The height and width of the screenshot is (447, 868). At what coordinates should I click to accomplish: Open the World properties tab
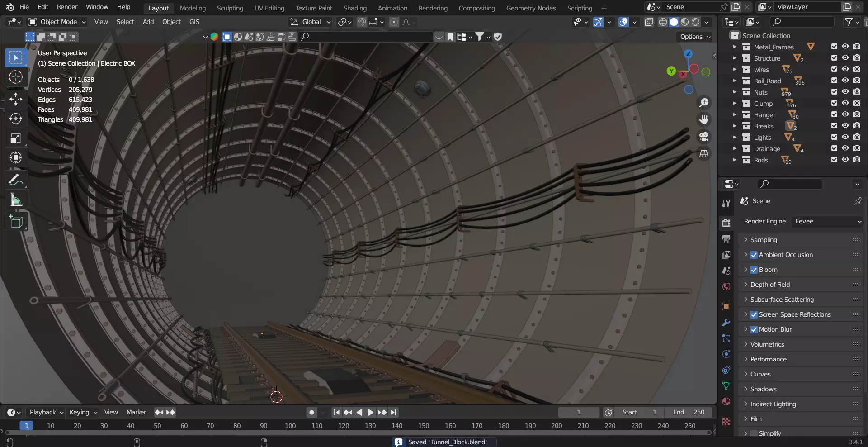pos(726,286)
